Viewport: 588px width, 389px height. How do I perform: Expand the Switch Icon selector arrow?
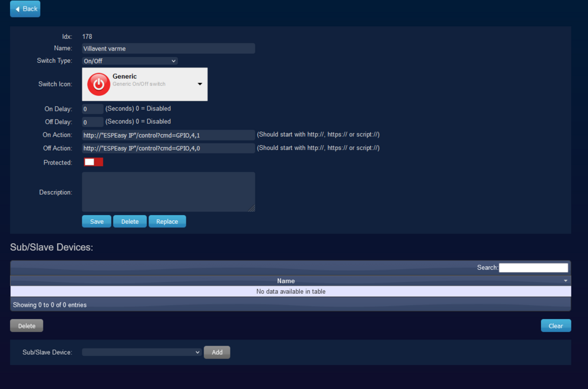(200, 84)
